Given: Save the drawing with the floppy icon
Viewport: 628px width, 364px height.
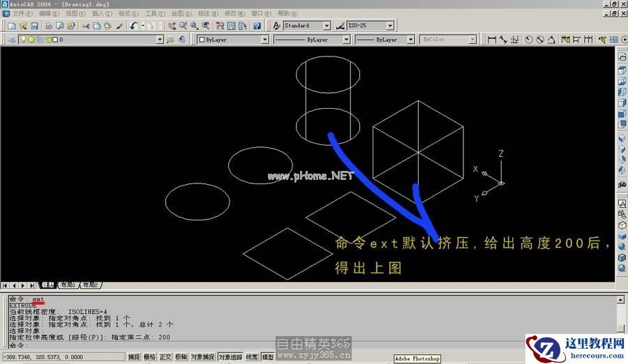Looking at the screenshot, I should (34, 26).
